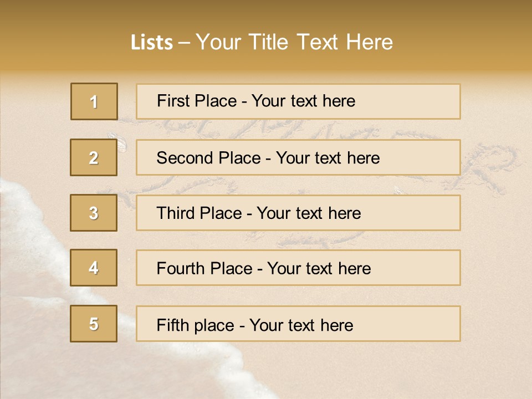Click the word Fifth in fifth row
Screen dimensions: 532x399
coord(172,325)
